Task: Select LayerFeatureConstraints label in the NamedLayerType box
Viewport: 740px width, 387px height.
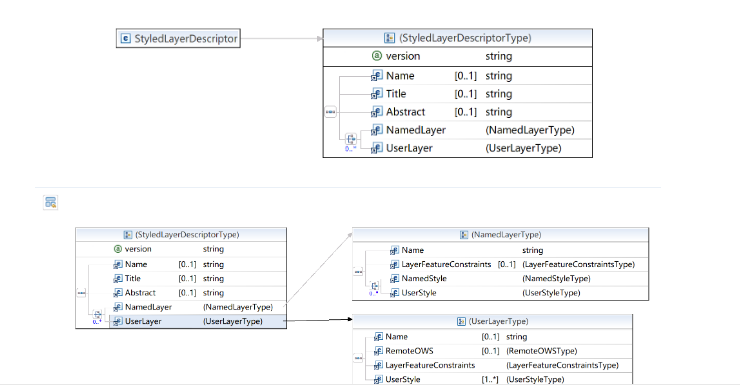Action: pos(446,265)
